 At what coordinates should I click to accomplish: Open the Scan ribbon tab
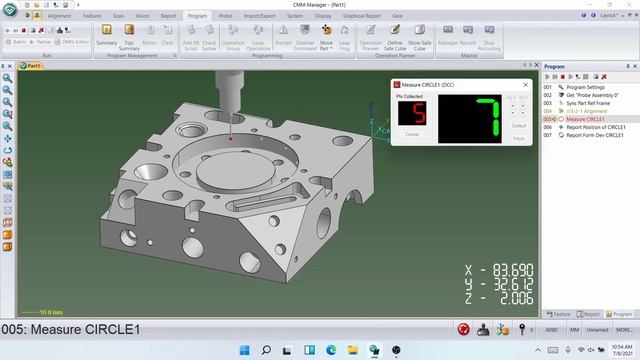[118, 16]
